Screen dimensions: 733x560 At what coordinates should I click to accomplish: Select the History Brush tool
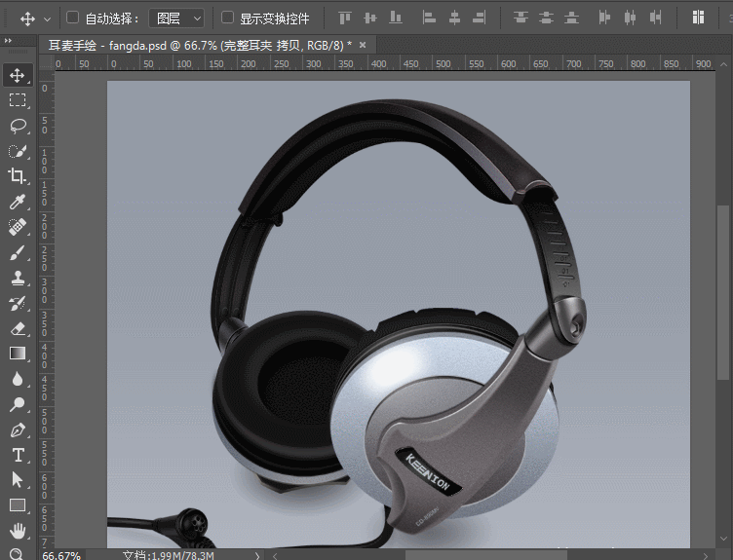(18, 303)
